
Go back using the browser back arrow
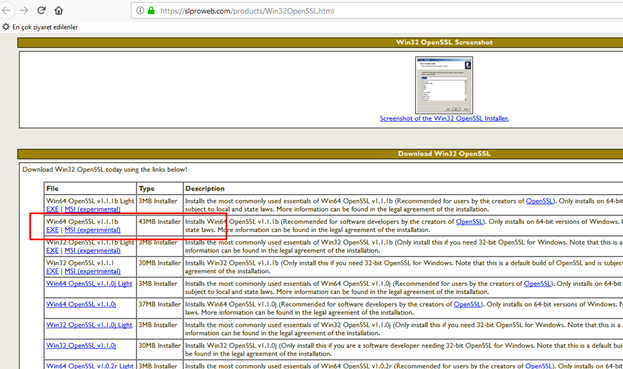pyautogui.click(x=6, y=10)
